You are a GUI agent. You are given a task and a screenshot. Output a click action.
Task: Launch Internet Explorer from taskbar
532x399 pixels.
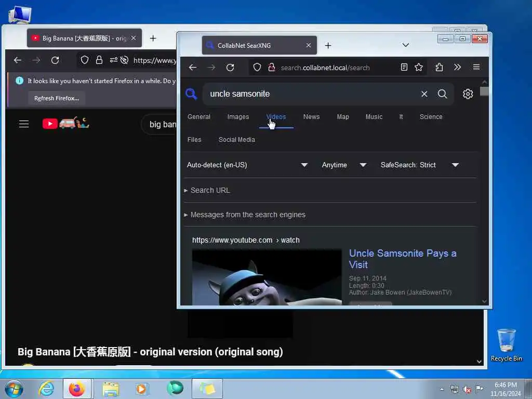pyautogui.click(x=46, y=389)
